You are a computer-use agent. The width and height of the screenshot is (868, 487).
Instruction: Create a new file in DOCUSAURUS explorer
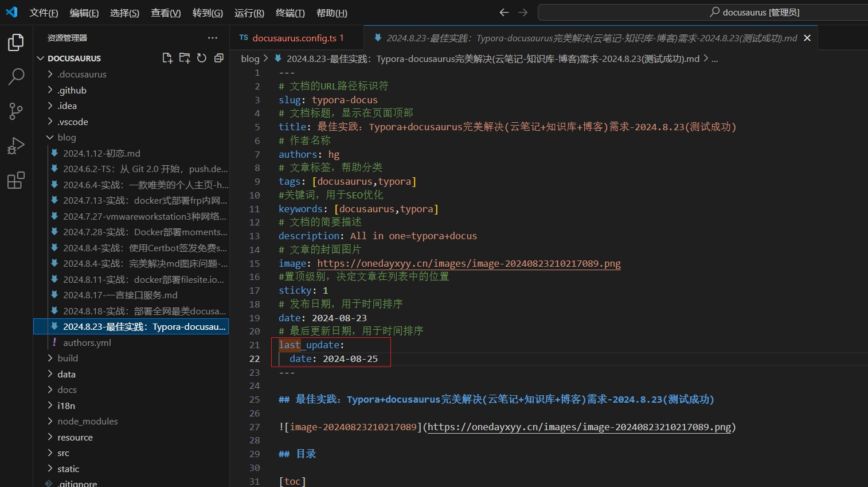167,58
